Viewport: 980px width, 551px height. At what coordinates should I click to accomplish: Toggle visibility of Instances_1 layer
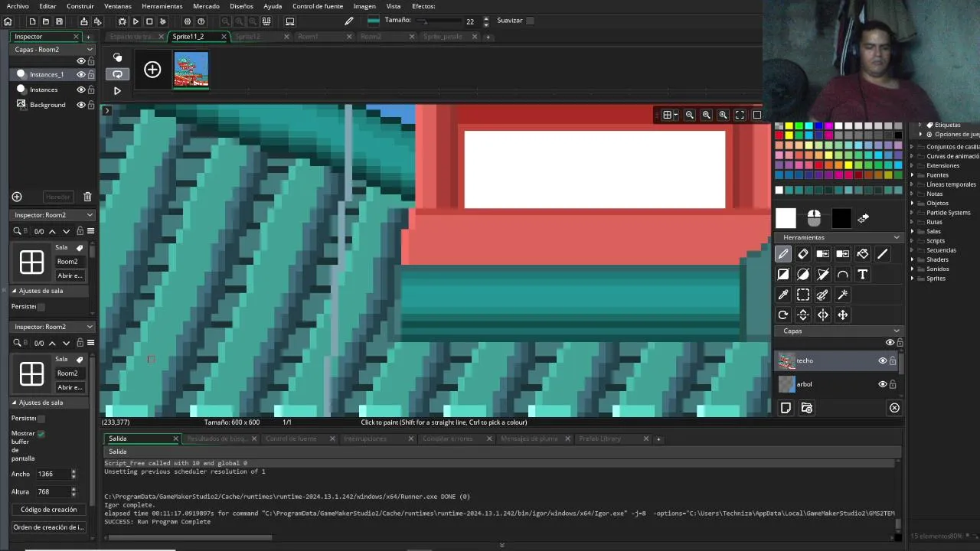[80, 74]
